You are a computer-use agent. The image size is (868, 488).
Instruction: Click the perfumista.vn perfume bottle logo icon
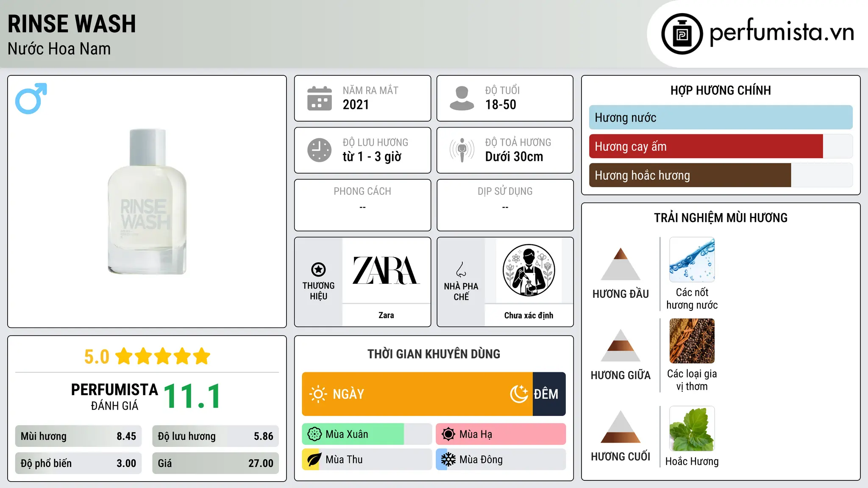click(x=682, y=34)
